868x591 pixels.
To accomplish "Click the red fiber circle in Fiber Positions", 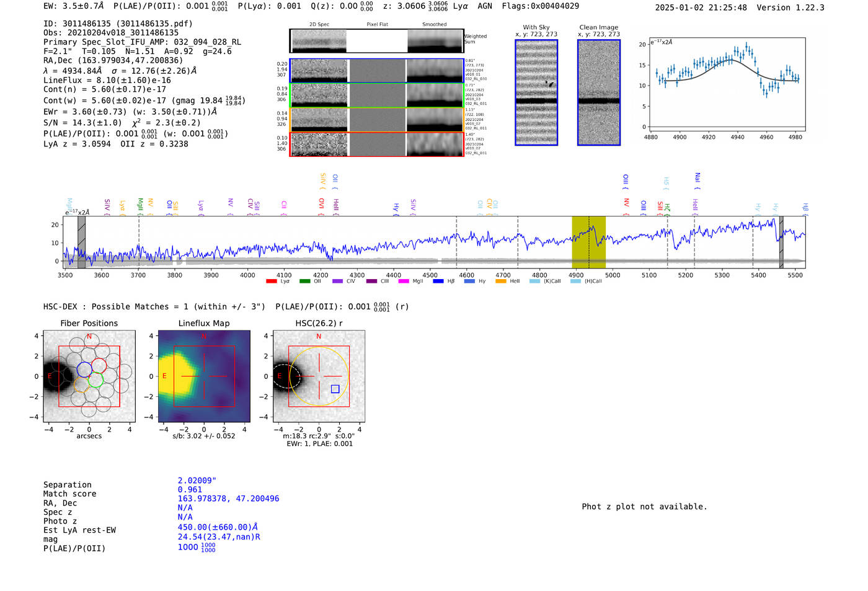I will coord(99,365).
